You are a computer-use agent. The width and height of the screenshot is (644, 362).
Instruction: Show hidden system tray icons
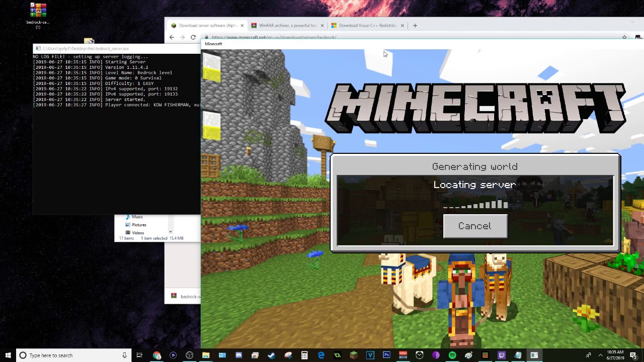[x=600, y=355]
